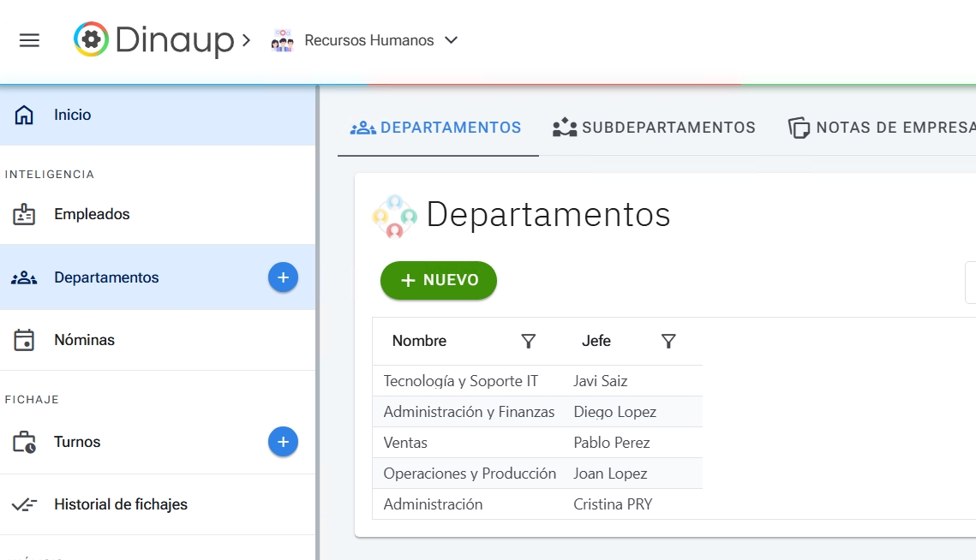Add new Turnos via sidebar plus icon

(283, 442)
